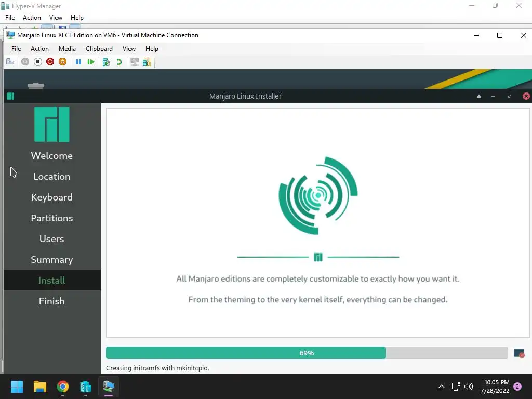The height and width of the screenshot is (399, 532).
Task: Select the Keyboard step in sidebar
Action: pyautogui.click(x=52, y=197)
